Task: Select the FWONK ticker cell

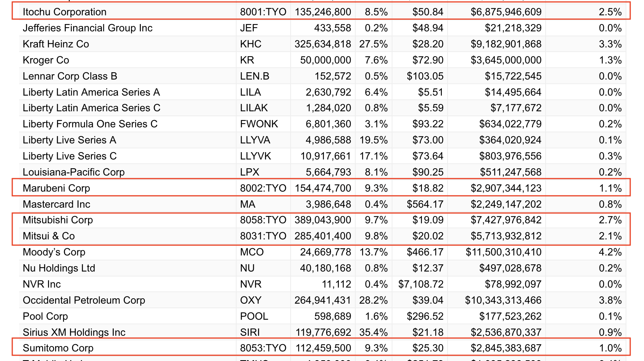Action: 259,124
